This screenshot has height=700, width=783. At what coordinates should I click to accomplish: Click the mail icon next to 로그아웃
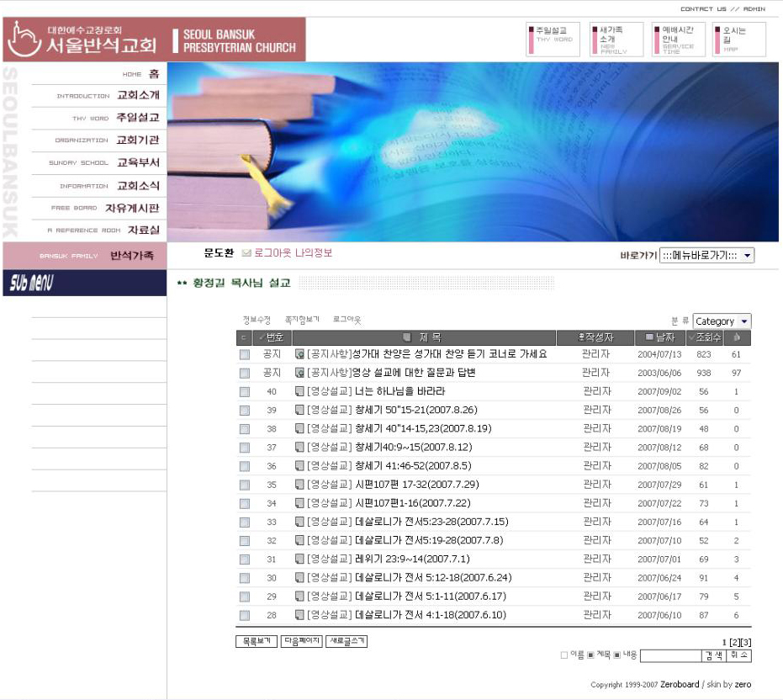coord(246,253)
